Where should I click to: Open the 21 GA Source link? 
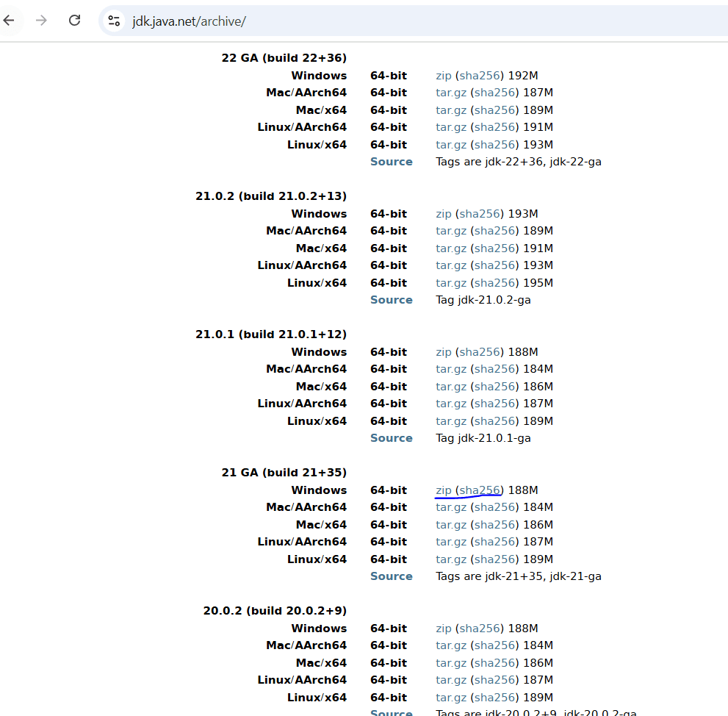(391, 576)
